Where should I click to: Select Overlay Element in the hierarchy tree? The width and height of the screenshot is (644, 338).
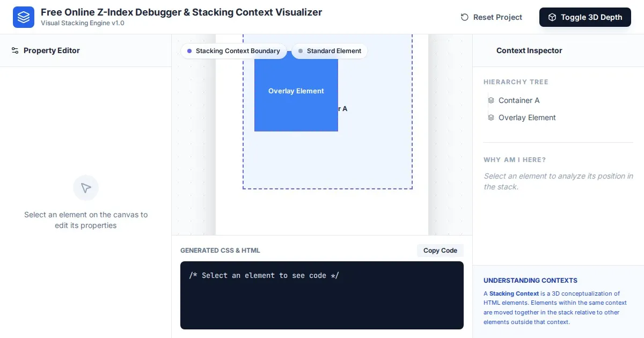click(526, 117)
